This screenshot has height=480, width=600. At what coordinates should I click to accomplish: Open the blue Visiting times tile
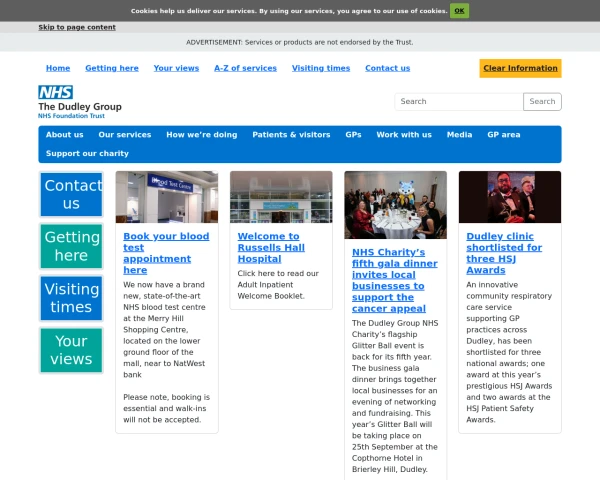(x=71, y=298)
